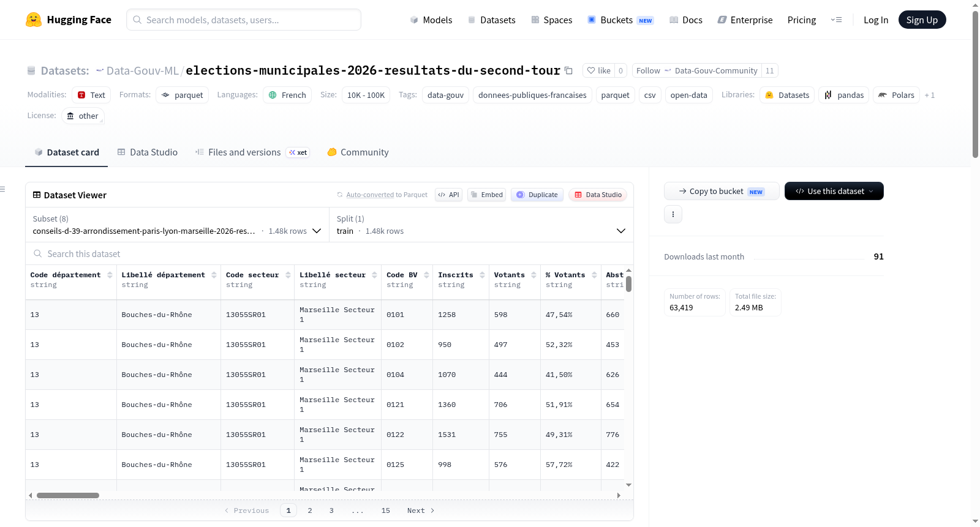Screen dimensions: 980x527
Task: Open Buckets in top navigation
Action: tap(620, 20)
